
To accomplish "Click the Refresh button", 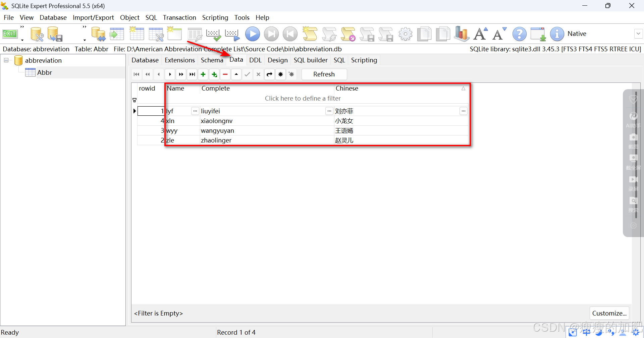I will pos(324,74).
